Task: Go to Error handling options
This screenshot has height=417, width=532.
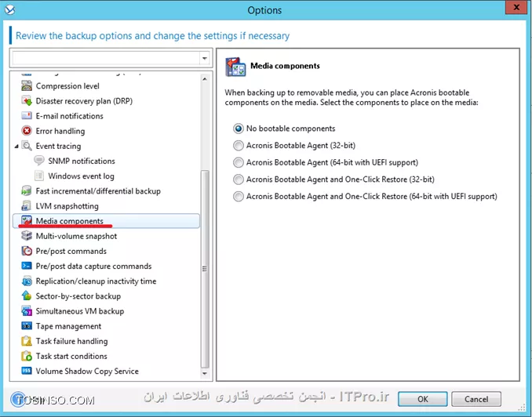Action: click(x=60, y=131)
